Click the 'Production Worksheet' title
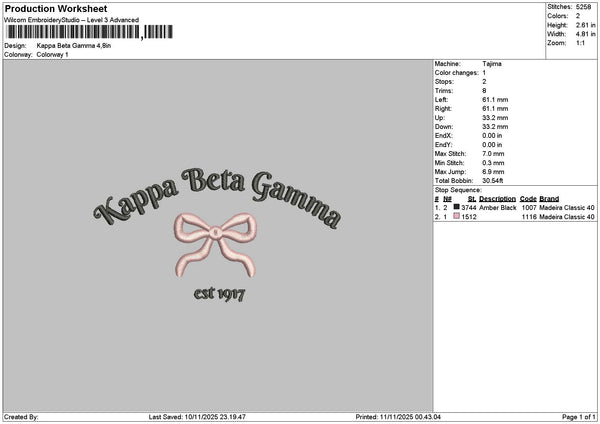Image resolution: width=600 pixels, height=424 pixels. pyautogui.click(x=56, y=9)
